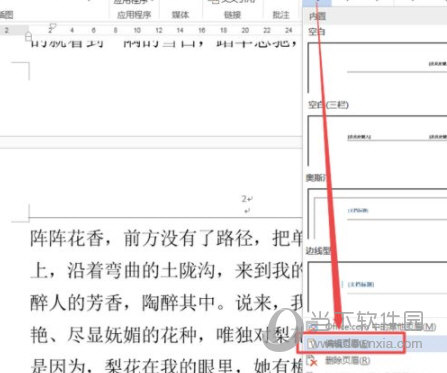Select the 空白 blank header thumbnail
Image resolution: width=447 pixels, height=373 pixels.
click(x=377, y=68)
